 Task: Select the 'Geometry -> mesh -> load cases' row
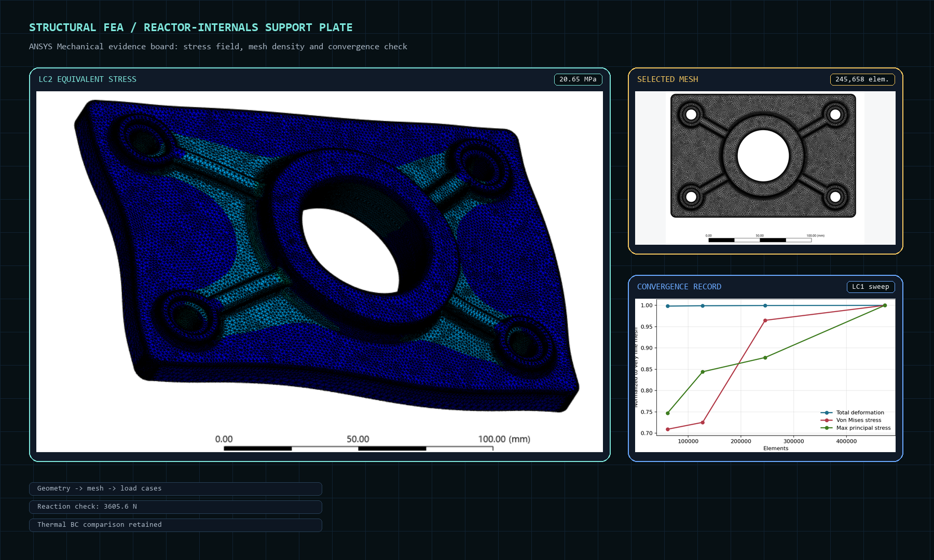pyautogui.click(x=175, y=488)
